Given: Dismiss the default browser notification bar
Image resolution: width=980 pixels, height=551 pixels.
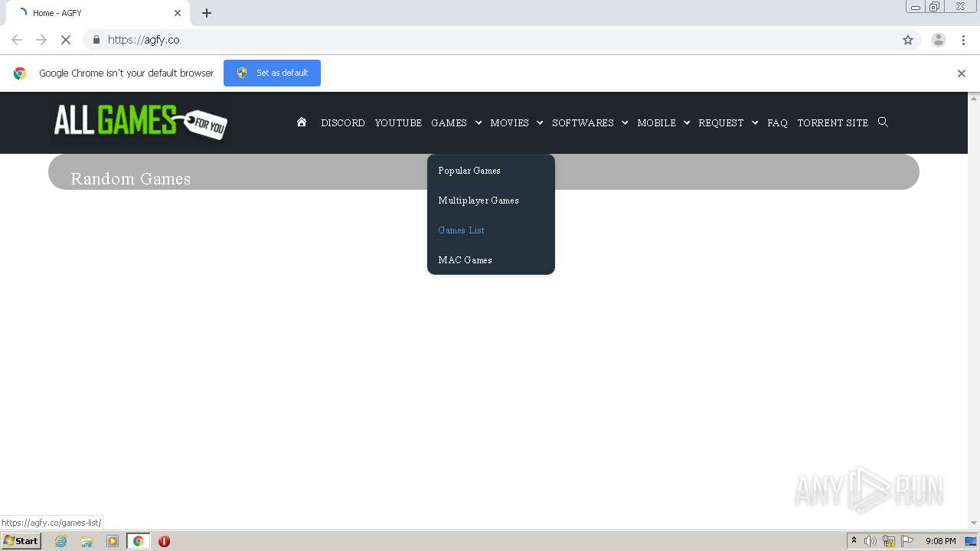Looking at the screenshot, I should coord(962,73).
